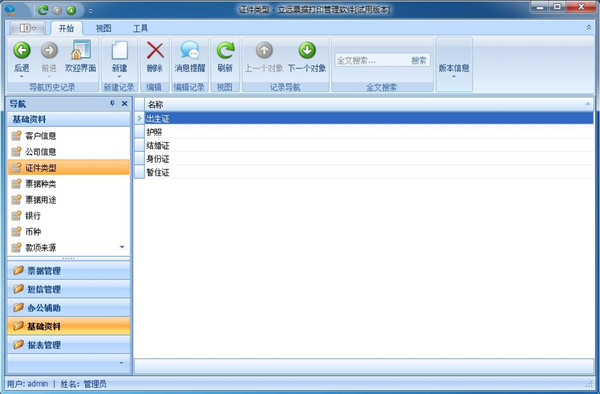
Task: Click the 搜索 search button
Action: 419,60
